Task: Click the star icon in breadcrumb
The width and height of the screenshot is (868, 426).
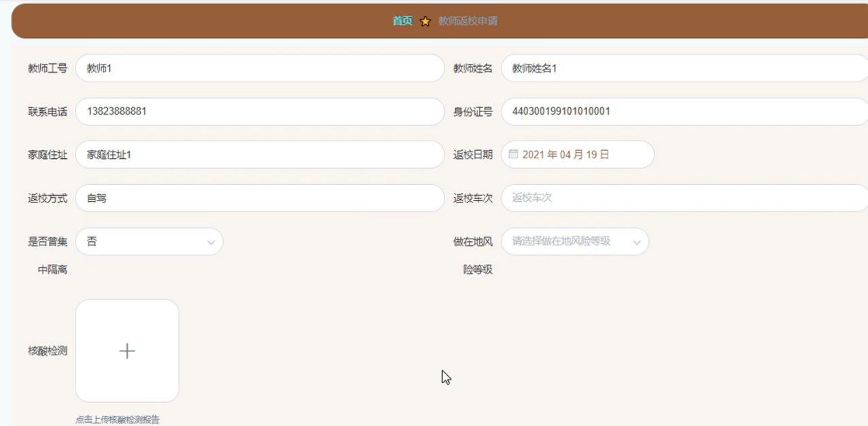Action: coord(426,21)
